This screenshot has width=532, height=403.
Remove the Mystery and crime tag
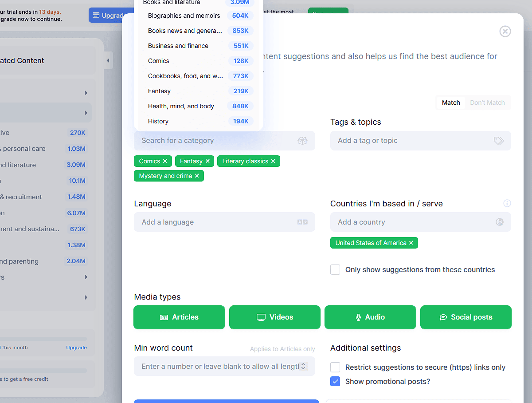pyautogui.click(x=197, y=176)
